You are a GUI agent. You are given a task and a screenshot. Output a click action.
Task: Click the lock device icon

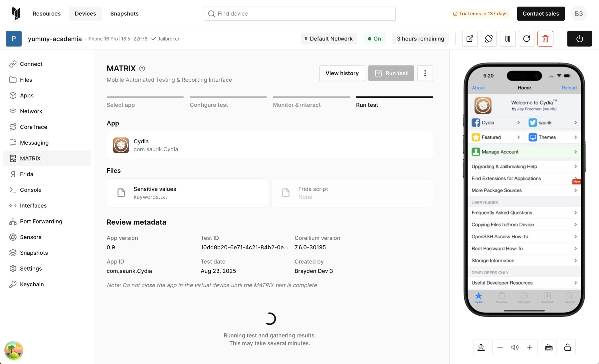coord(568,347)
